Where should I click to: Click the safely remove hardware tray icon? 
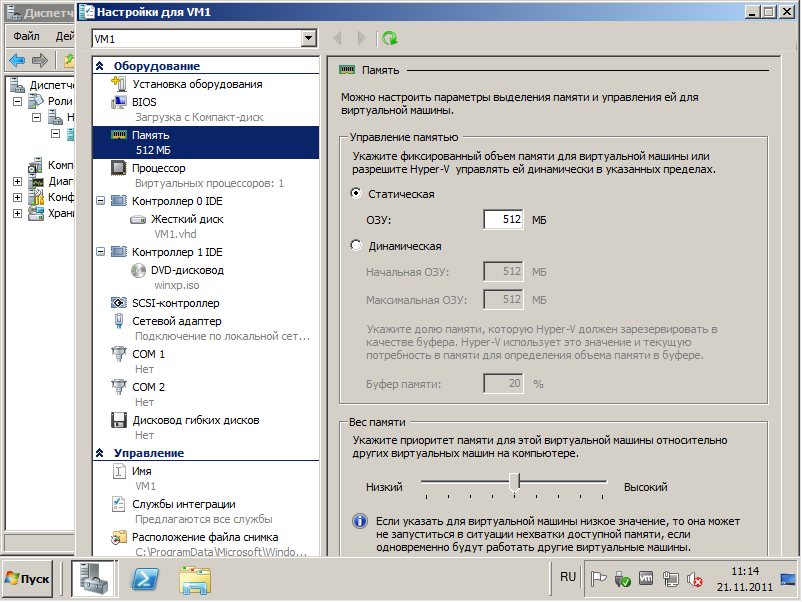pyautogui.click(x=622, y=579)
